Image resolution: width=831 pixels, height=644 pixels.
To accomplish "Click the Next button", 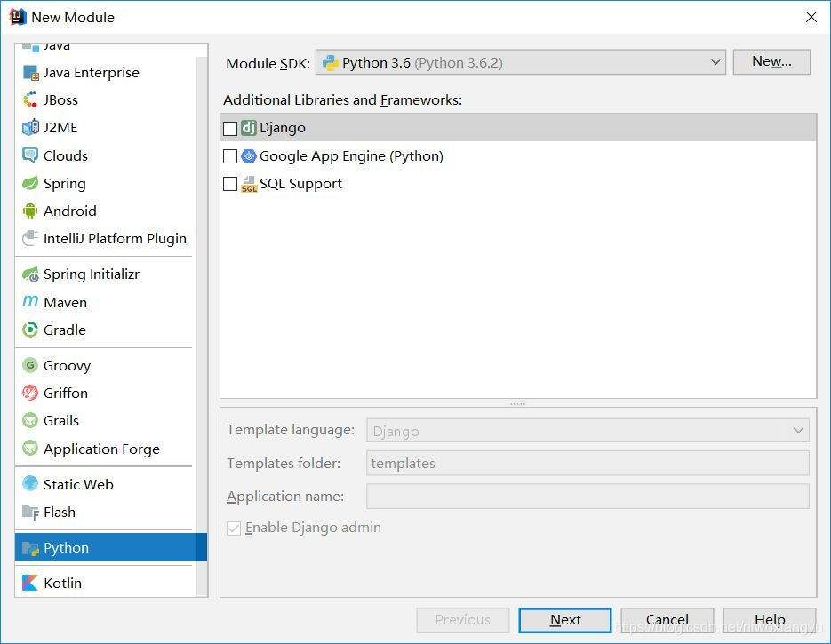I will click(565, 620).
